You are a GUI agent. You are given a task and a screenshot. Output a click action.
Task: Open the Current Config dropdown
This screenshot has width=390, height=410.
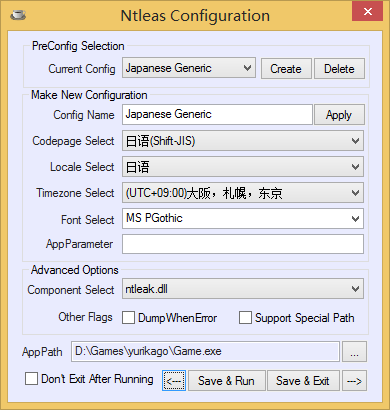coord(189,68)
